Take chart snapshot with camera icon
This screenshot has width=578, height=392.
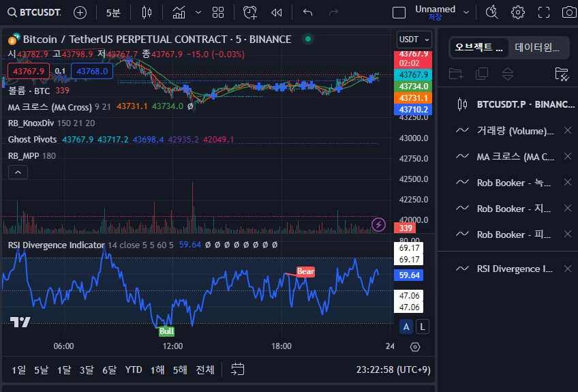tap(570, 12)
